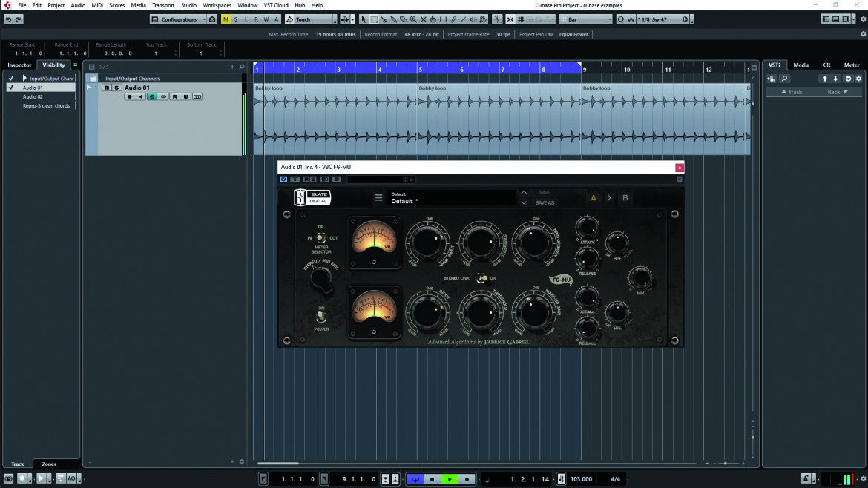The height and width of the screenshot is (488, 868).
Task: Open the Workspaces menu
Action: tap(217, 5)
